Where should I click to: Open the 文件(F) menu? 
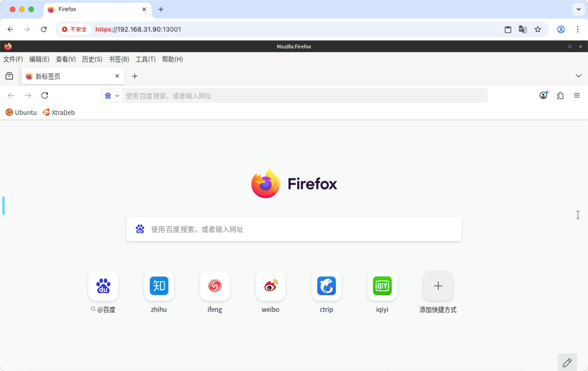pos(13,59)
